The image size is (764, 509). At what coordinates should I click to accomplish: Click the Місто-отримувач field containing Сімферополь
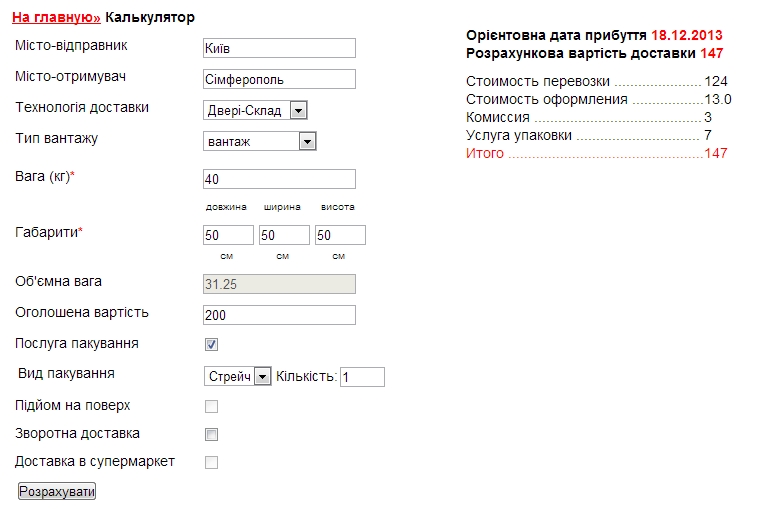[x=279, y=79]
